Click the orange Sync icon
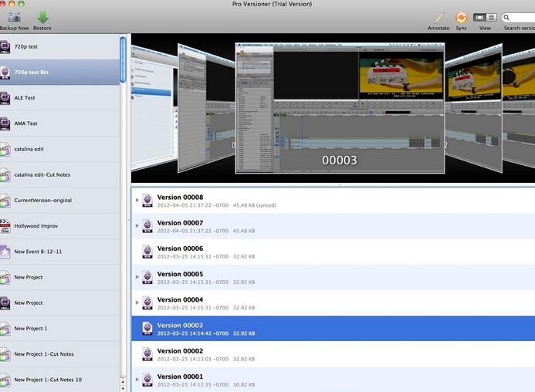This screenshot has height=392, width=535. 461,17
